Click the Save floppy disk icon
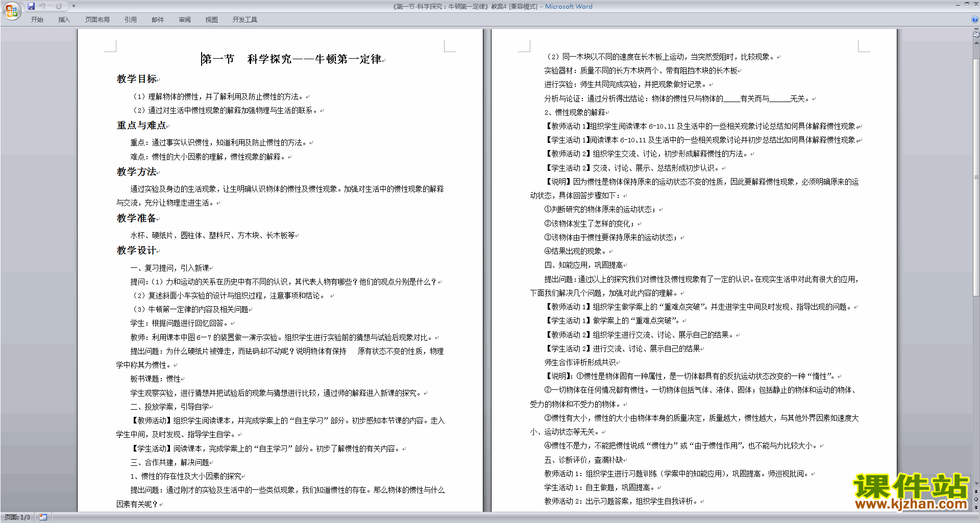 click(31, 6)
